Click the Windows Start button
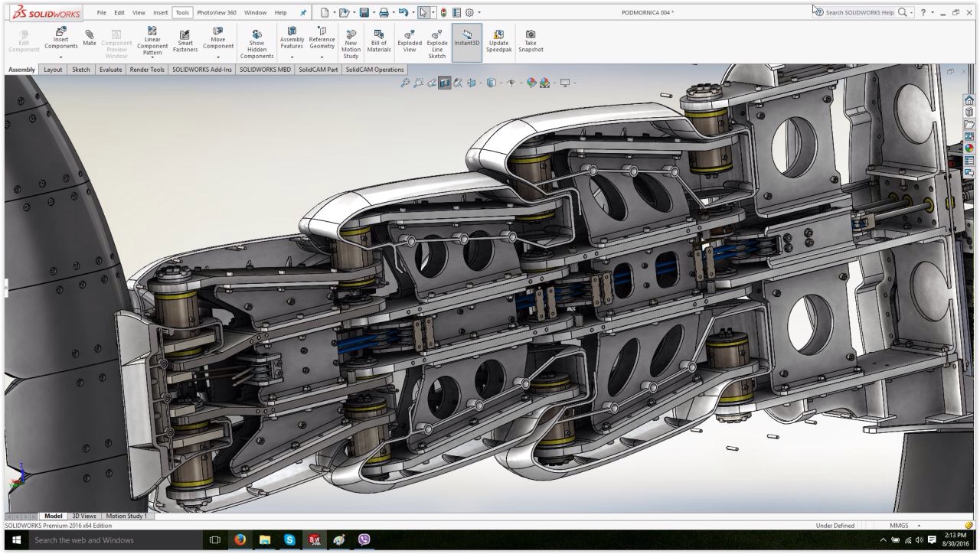Viewport: 980px width, 554px height. point(15,540)
